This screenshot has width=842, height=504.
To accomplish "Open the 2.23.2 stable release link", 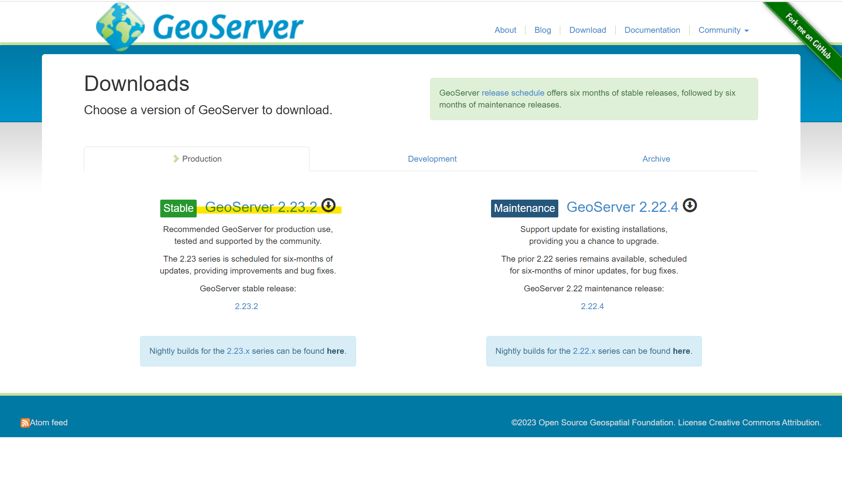I will 246,306.
